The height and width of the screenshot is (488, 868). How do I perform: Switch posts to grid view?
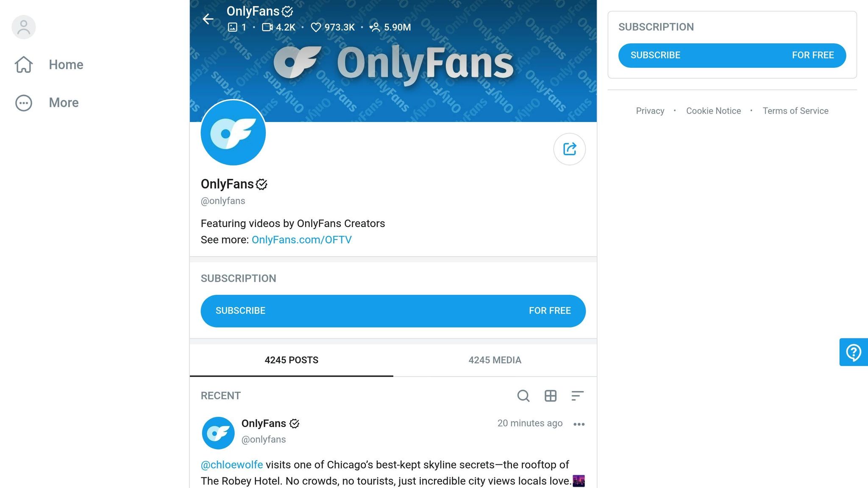click(x=551, y=396)
